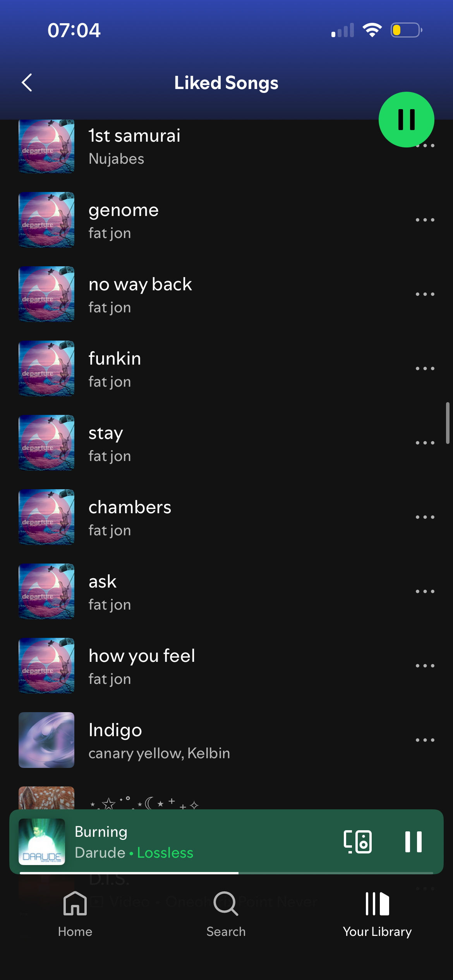The image size is (453, 980).
Task: Open three-dot menu for no way back
Action: tap(425, 294)
